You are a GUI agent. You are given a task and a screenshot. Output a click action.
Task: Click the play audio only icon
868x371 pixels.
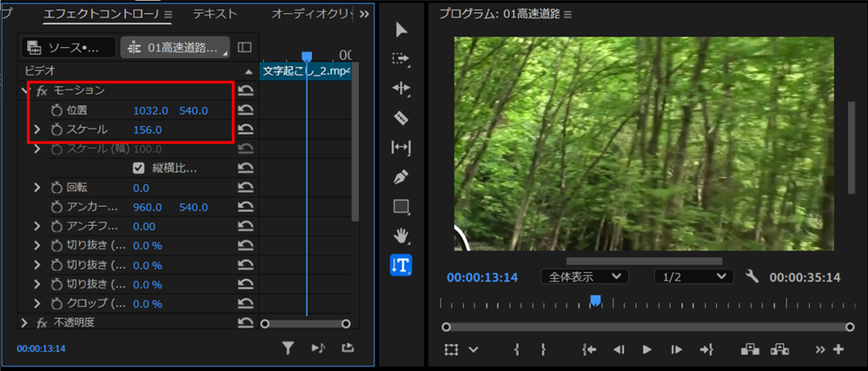coord(318,348)
